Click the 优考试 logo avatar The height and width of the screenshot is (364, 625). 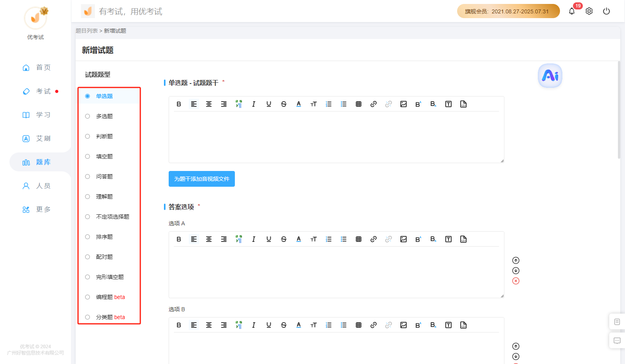click(35, 18)
